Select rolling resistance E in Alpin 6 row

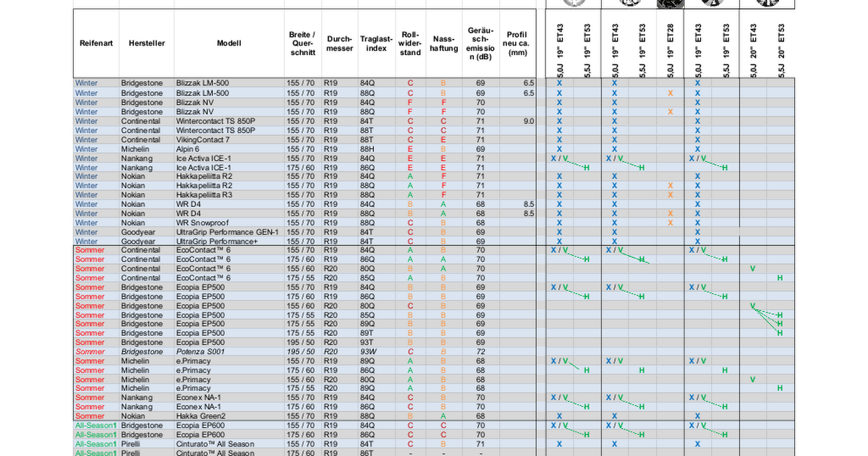(x=410, y=148)
